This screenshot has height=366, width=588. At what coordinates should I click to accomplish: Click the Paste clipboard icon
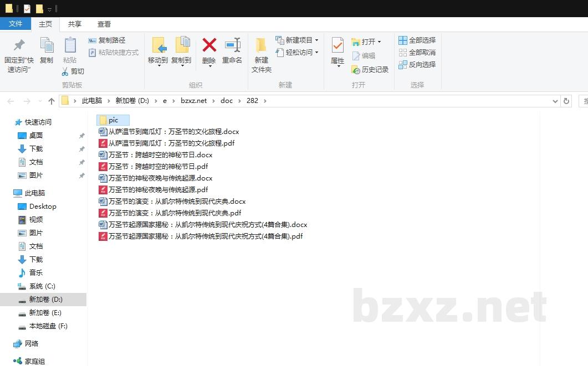point(70,45)
